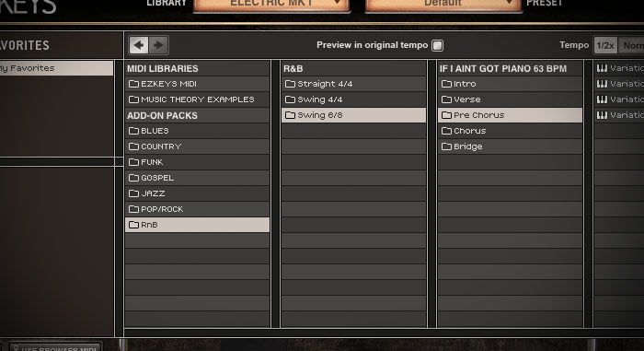Open the Straight 4/4 folder
Viewport: 644px width, 351px height.
[353, 84]
